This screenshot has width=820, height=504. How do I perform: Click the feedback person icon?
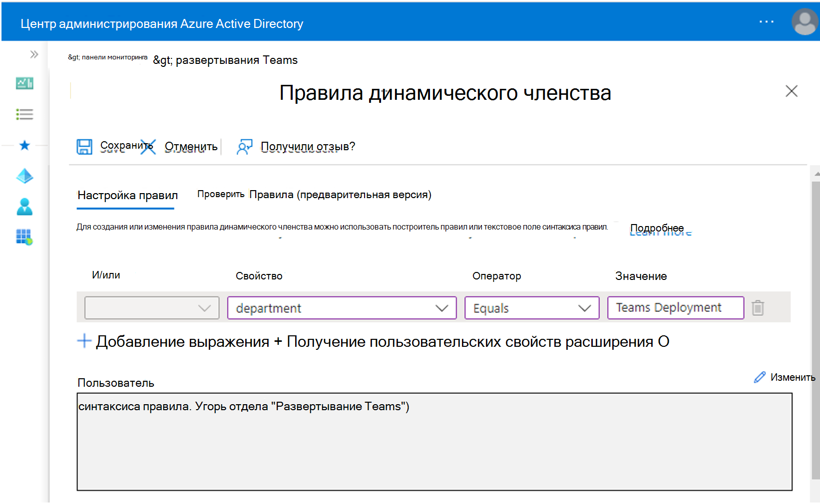tap(244, 147)
